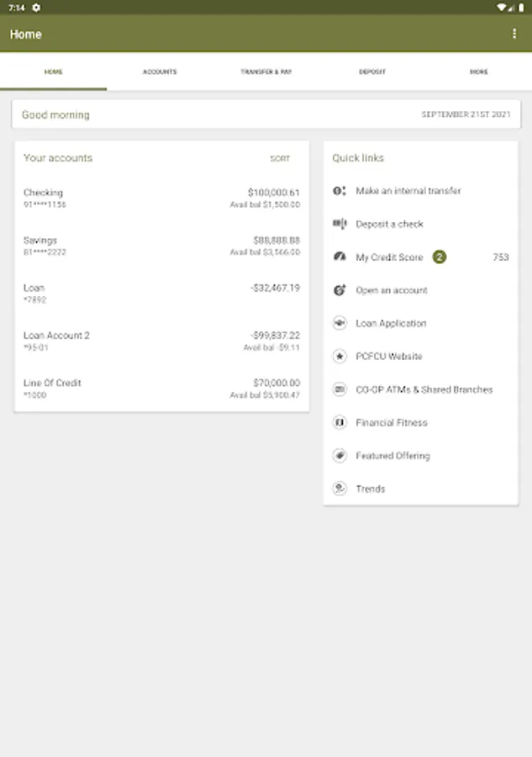Open the three-dot overflow menu

[514, 34]
